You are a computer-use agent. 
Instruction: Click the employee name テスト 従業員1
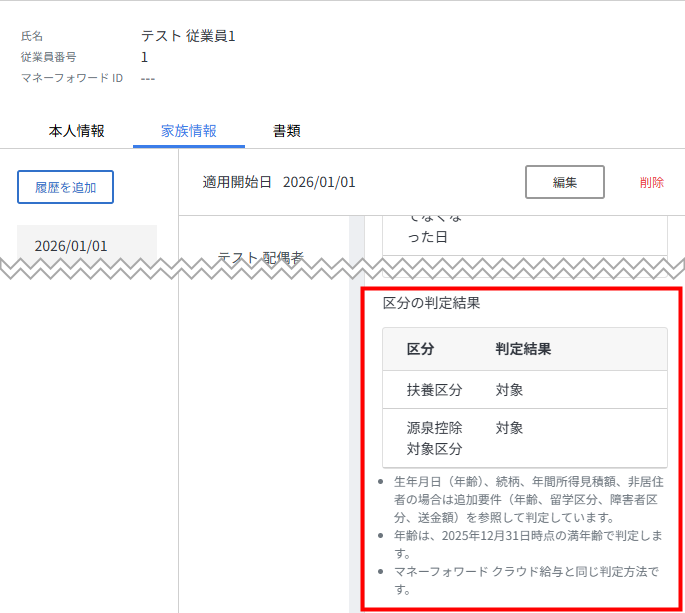coord(188,36)
